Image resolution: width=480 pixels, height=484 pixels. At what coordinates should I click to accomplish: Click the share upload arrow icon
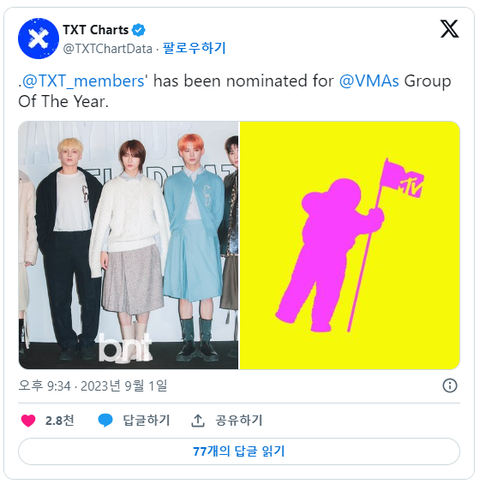pyautogui.click(x=198, y=420)
